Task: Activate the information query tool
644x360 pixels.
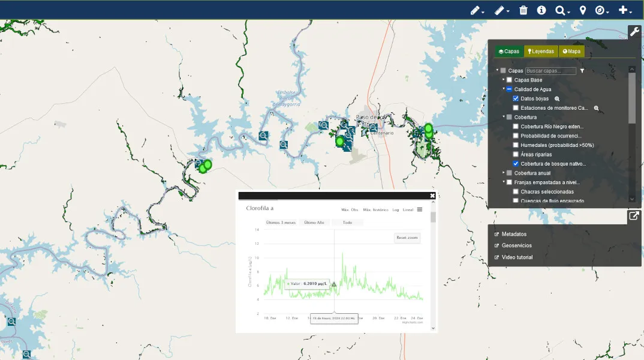Action: tap(541, 10)
